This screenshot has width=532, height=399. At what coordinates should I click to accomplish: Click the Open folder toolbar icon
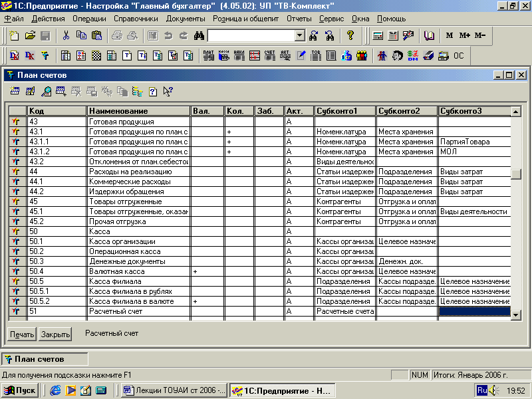(30, 36)
